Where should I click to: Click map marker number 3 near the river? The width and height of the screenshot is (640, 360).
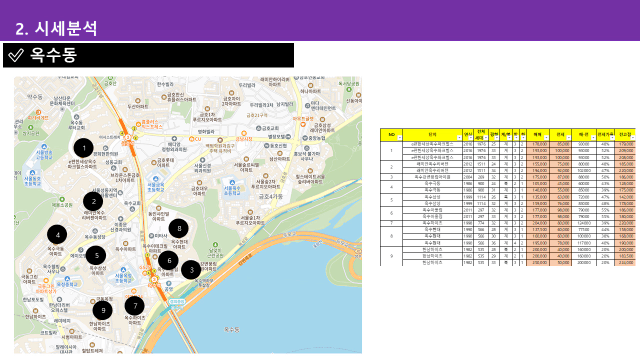click(191, 270)
